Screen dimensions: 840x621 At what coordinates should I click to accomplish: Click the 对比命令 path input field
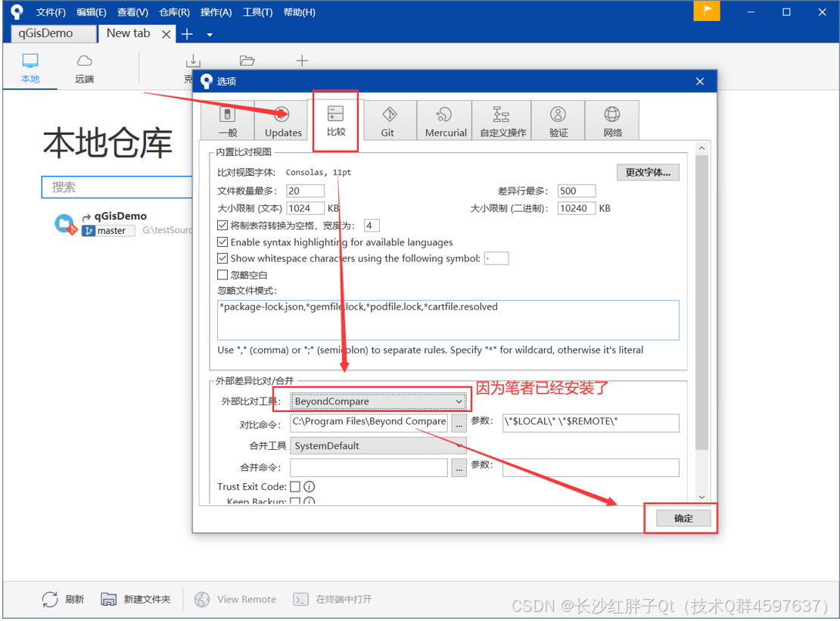[x=369, y=423]
